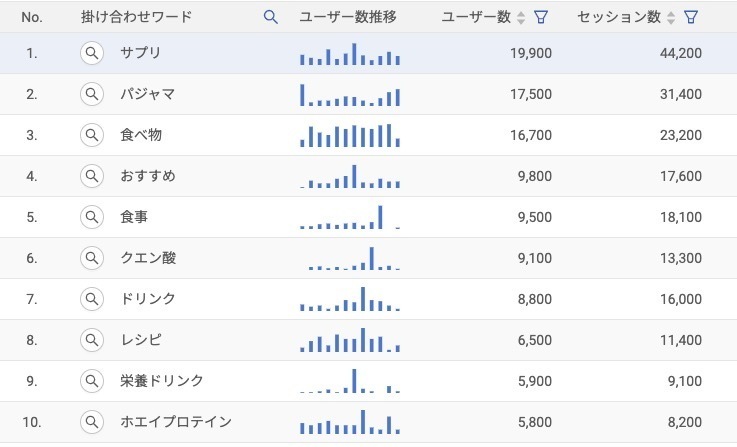Viewport: 737px width, 447px height.
Task: Open the セッション数 filter funnel
Action: pos(690,17)
